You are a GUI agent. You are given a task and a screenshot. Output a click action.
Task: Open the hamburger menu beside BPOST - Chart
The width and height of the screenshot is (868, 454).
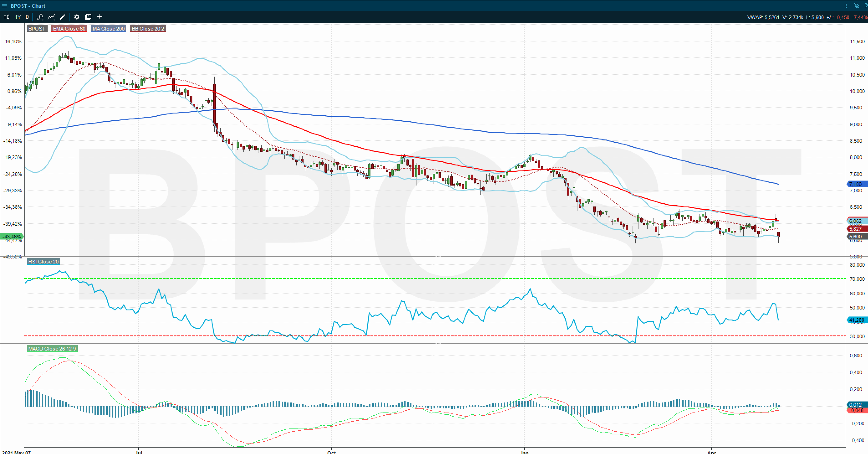tap(4, 6)
